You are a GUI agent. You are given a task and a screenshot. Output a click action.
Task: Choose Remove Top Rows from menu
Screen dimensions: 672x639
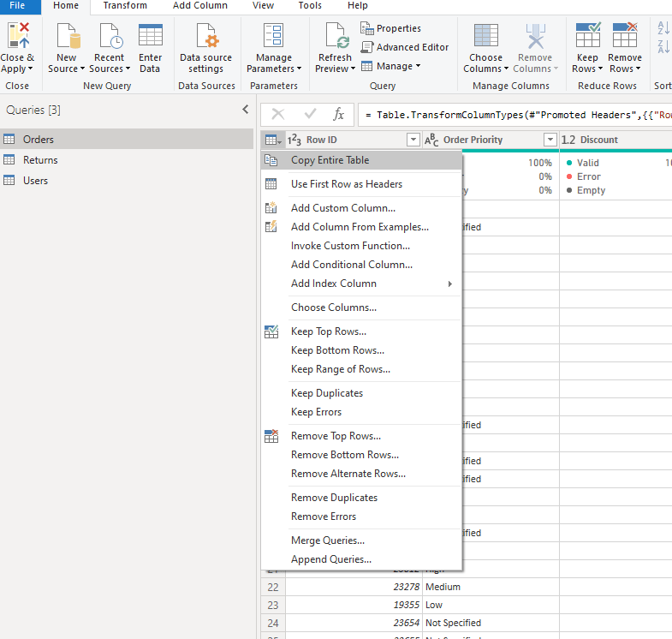361,437
